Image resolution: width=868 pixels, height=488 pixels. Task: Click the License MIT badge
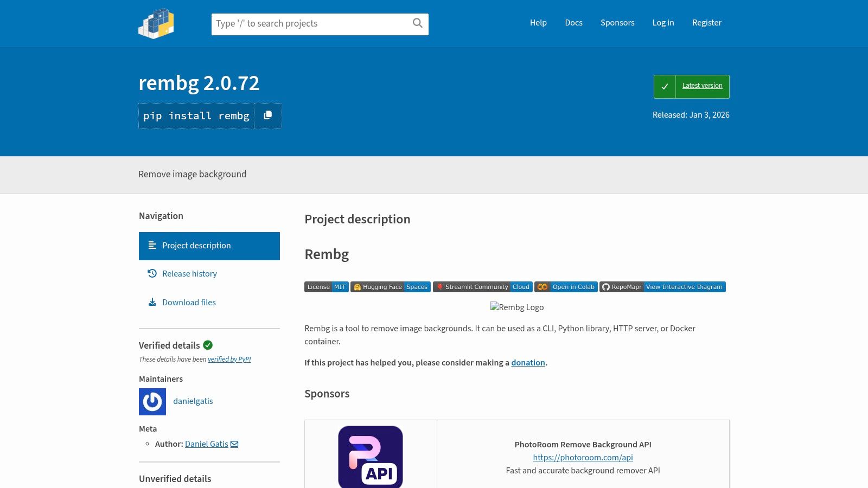326,287
